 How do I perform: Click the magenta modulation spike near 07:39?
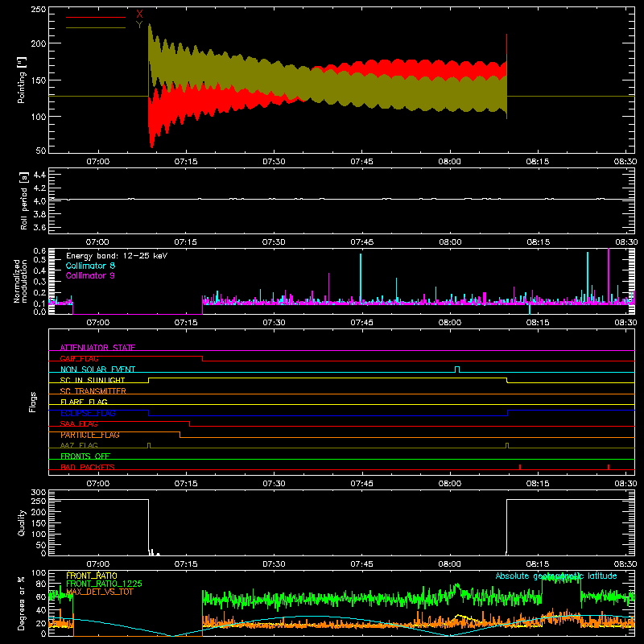point(328,287)
